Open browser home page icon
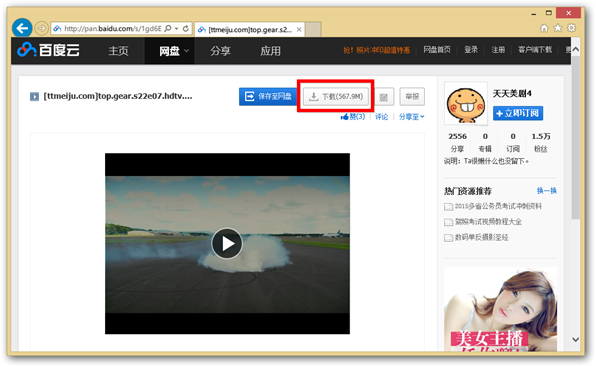This screenshot has width=596, height=367. pyautogui.click(x=544, y=28)
